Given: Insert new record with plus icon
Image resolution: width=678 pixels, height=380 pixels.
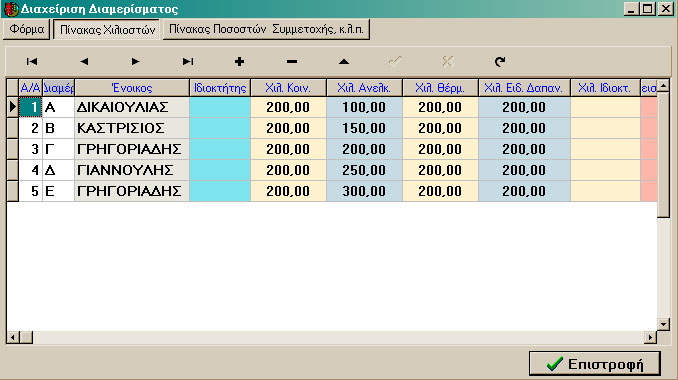Looking at the screenshot, I should (x=240, y=62).
